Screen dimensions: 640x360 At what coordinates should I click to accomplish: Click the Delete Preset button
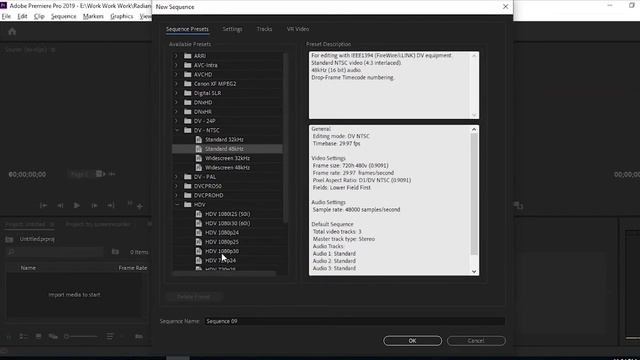[x=193, y=297]
